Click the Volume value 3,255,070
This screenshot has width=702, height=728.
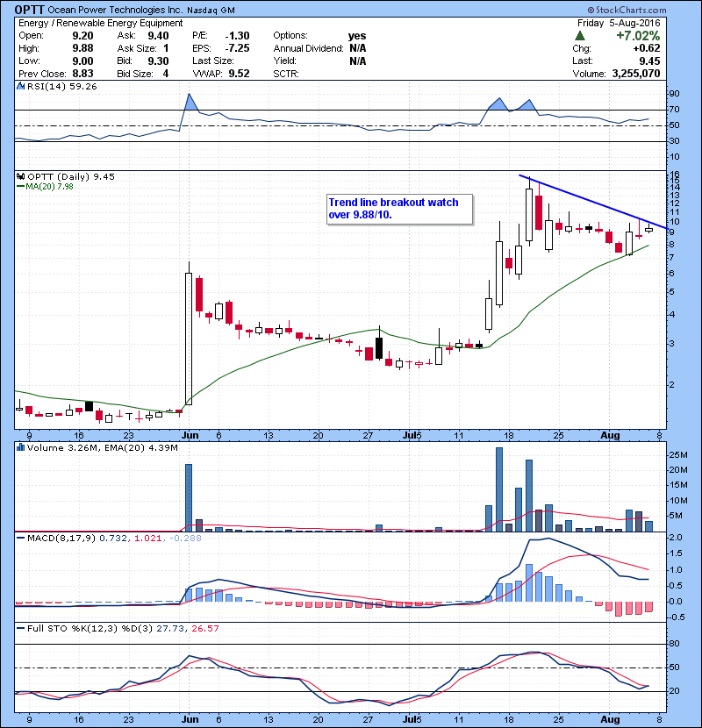pos(636,74)
